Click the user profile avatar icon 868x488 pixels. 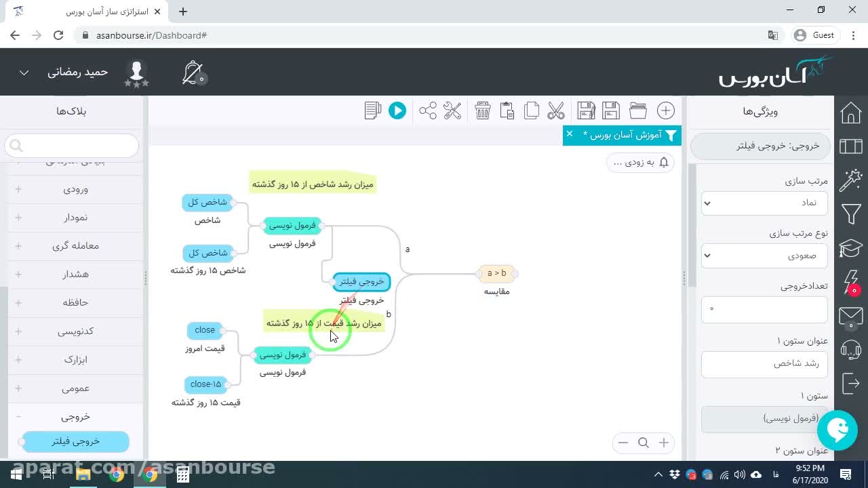136,73
